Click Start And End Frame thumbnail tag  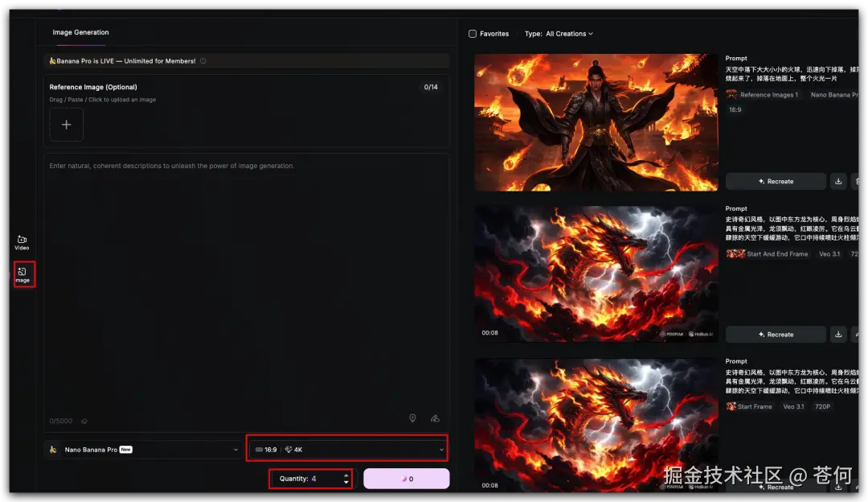[x=768, y=253]
